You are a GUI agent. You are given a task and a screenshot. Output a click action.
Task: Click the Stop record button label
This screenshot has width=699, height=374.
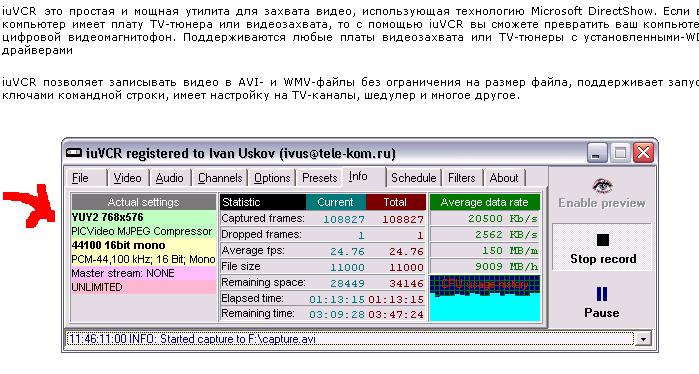tap(603, 259)
